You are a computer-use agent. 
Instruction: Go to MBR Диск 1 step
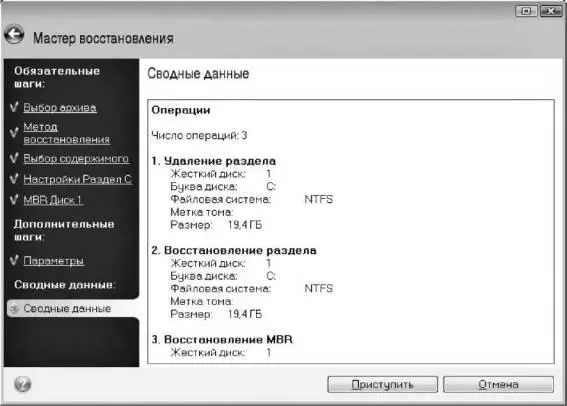click(53, 200)
